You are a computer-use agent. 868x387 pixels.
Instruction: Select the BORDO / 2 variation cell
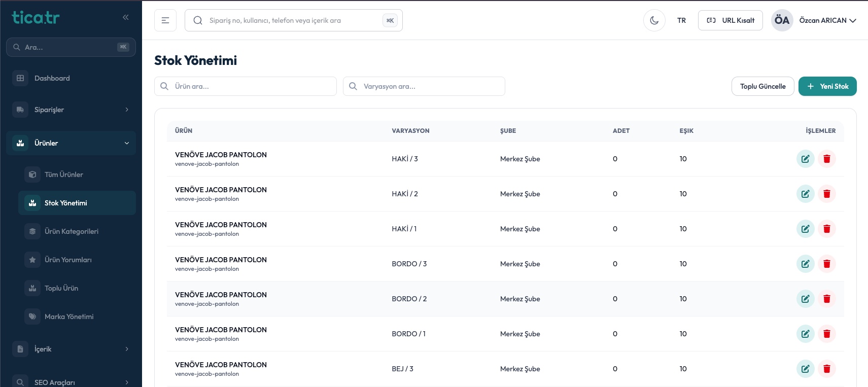click(409, 299)
